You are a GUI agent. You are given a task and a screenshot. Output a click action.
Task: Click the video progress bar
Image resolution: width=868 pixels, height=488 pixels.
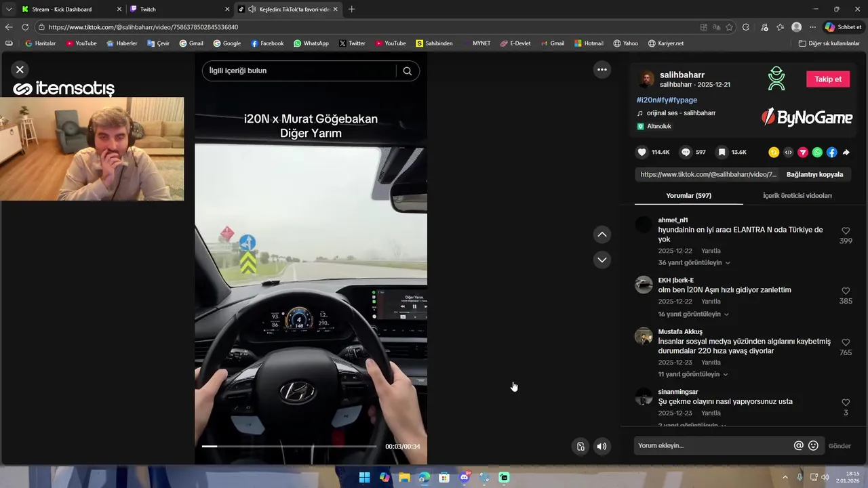tap(289, 446)
